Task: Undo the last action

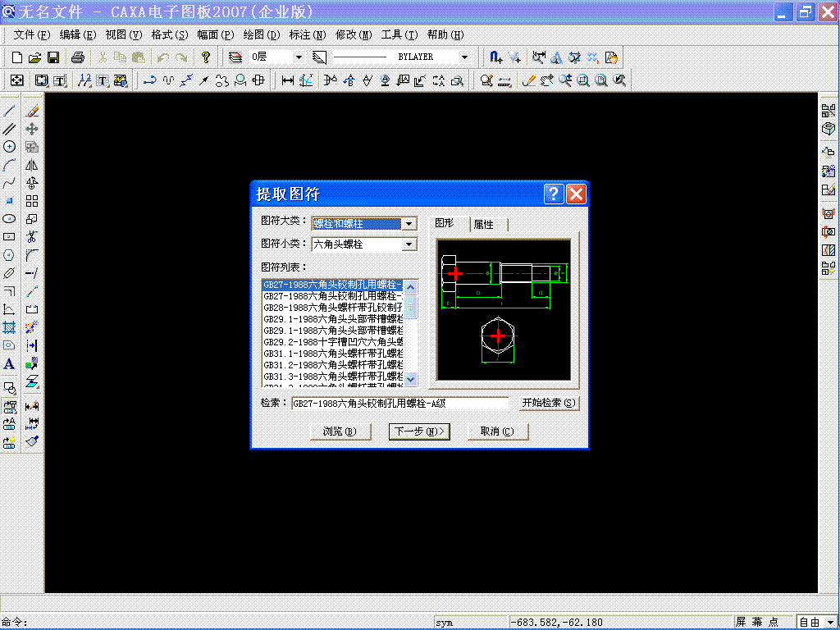Action: click(162, 57)
